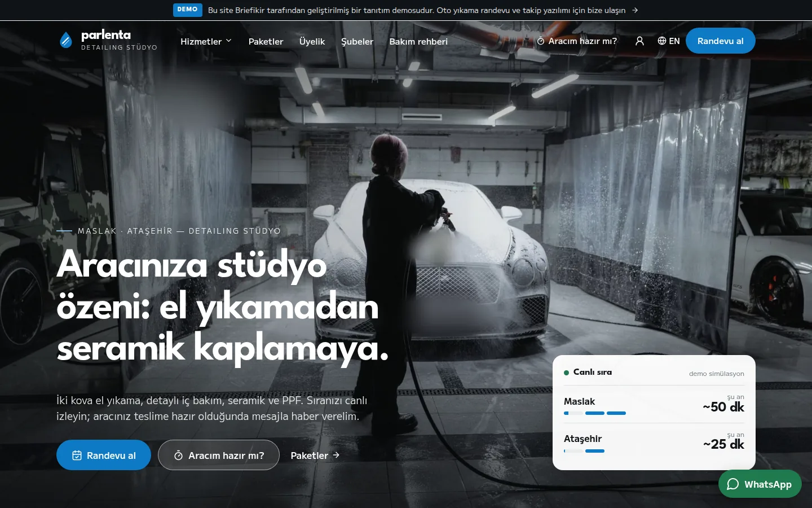Click the hero 'Aracım hazır mı?' button label
The image size is (812, 508).
point(226,456)
